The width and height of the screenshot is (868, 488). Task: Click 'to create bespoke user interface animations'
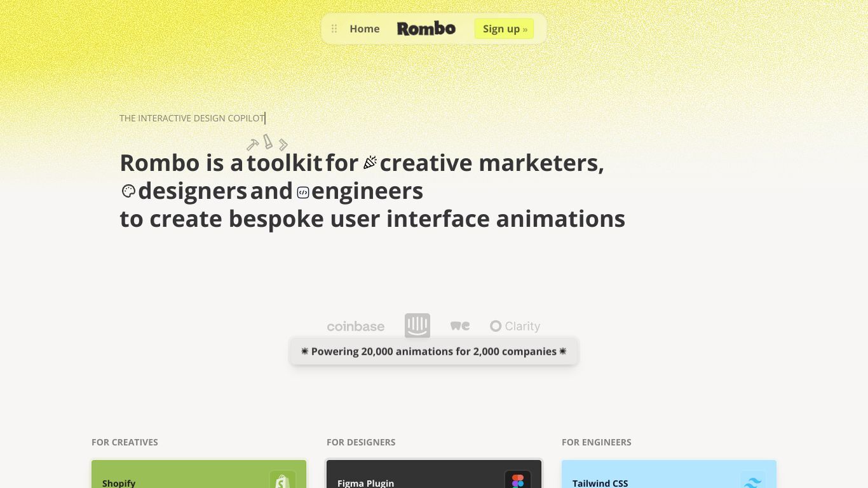(x=372, y=219)
